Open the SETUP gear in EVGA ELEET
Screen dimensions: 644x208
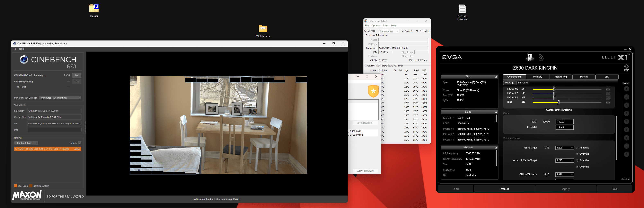[626, 67]
